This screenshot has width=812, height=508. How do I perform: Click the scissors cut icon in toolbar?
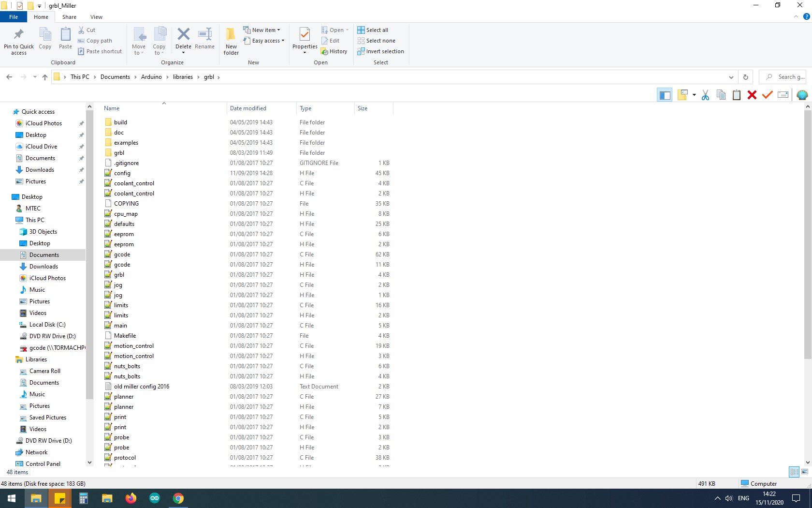pos(705,95)
